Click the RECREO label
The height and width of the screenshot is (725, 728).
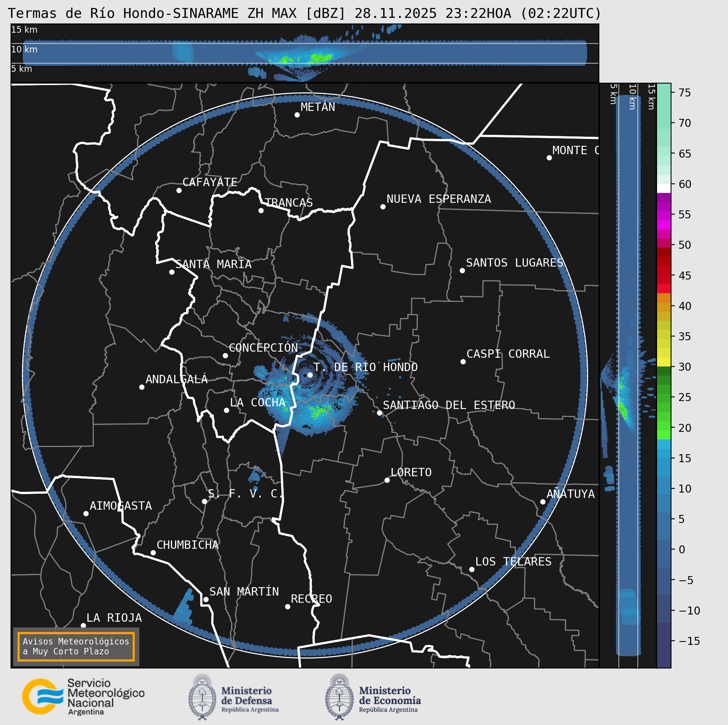coord(311,599)
